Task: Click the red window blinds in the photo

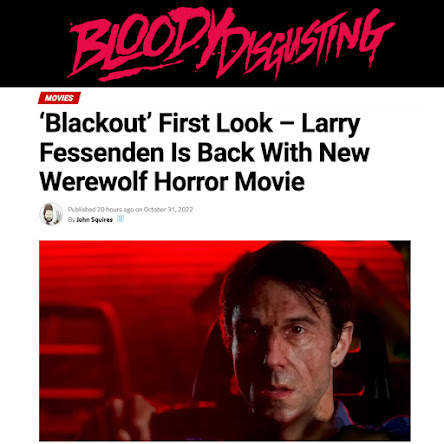Action: (133, 267)
